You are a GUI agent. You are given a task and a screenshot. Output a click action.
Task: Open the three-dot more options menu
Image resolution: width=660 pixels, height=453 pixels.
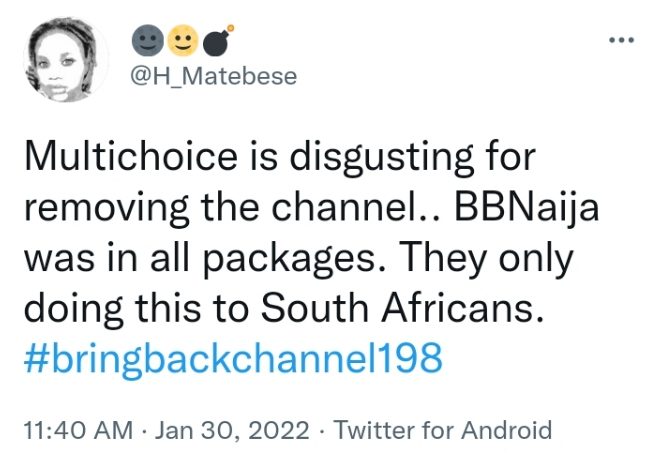pyautogui.click(x=621, y=41)
